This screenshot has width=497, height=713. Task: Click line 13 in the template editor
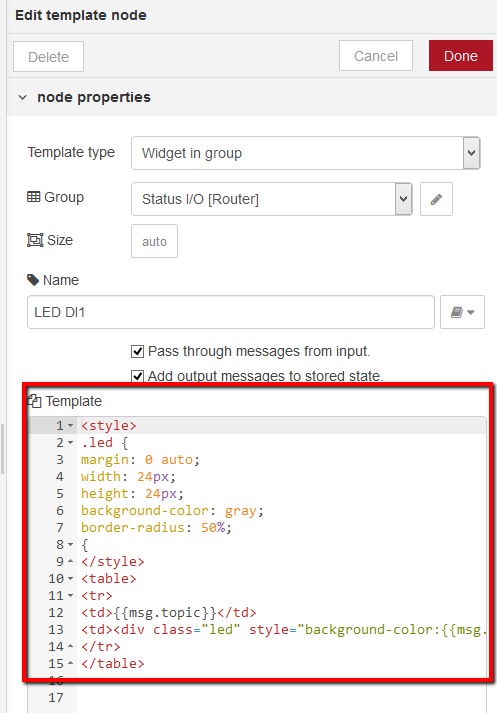tap(282, 630)
